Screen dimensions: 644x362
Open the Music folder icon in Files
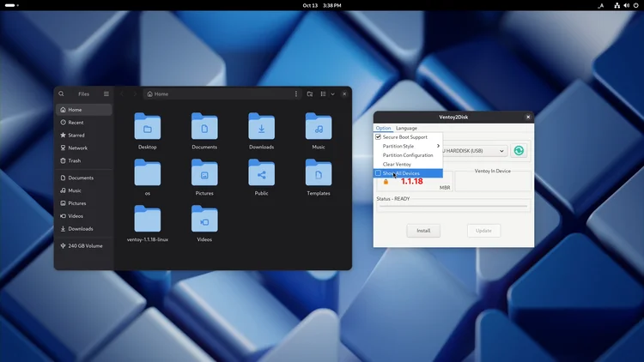coord(319,126)
